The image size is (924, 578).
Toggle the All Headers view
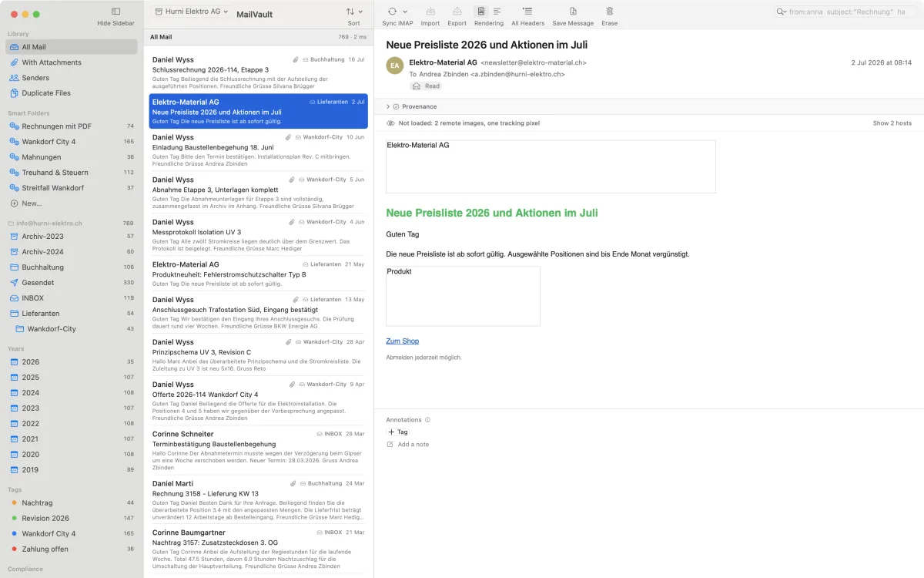click(x=527, y=12)
